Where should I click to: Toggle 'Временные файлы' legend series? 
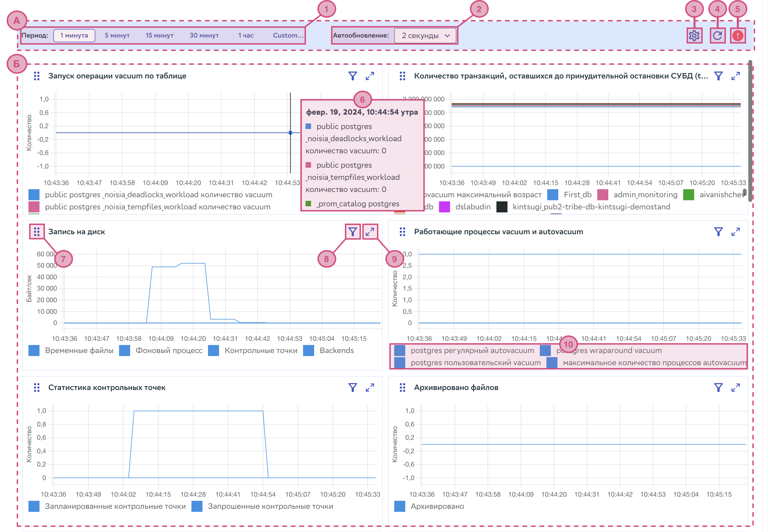click(x=79, y=351)
